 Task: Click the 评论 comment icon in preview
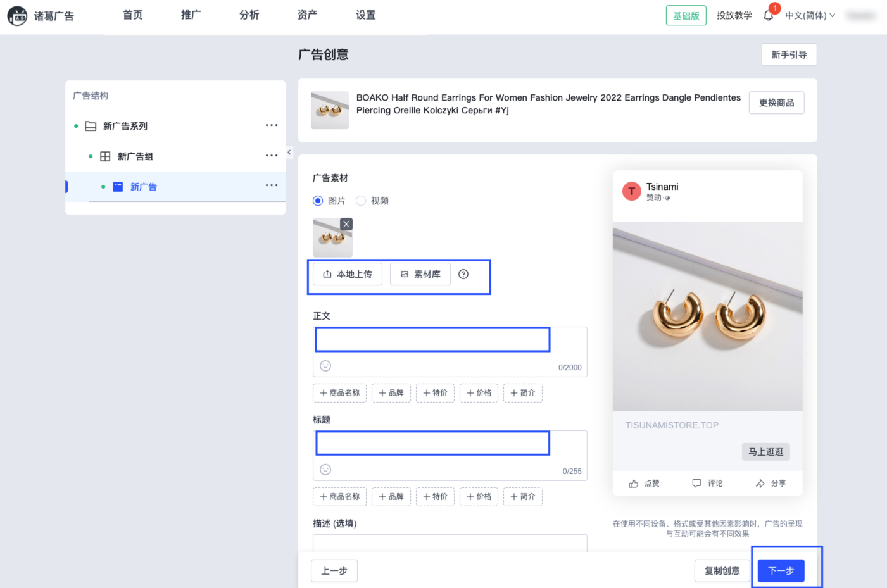[696, 484]
